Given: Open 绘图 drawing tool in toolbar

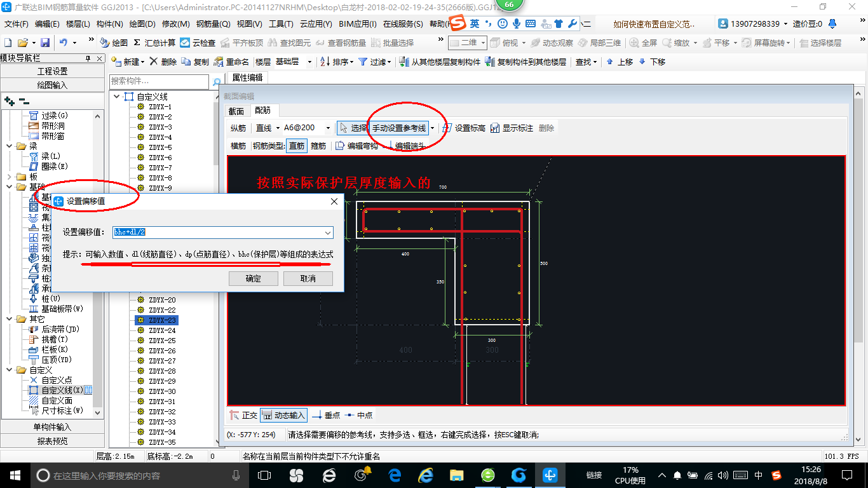Looking at the screenshot, I should point(114,43).
